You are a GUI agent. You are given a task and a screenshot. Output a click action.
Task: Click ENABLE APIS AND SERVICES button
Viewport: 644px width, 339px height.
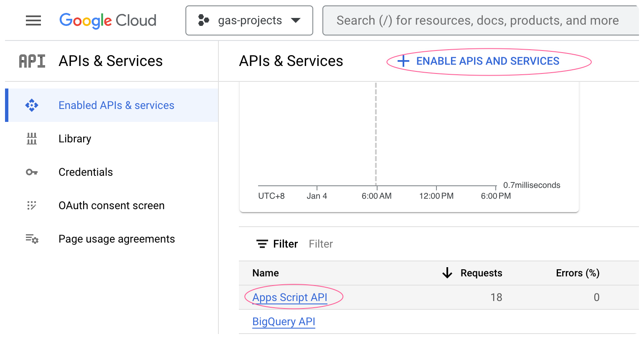(487, 61)
